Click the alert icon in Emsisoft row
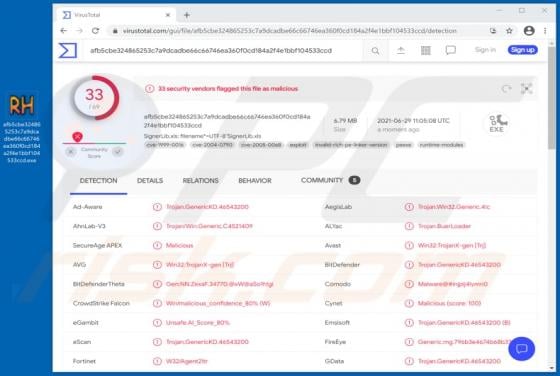Image resolution: width=560 pixels, height=376 pixels. pos(409,322)
